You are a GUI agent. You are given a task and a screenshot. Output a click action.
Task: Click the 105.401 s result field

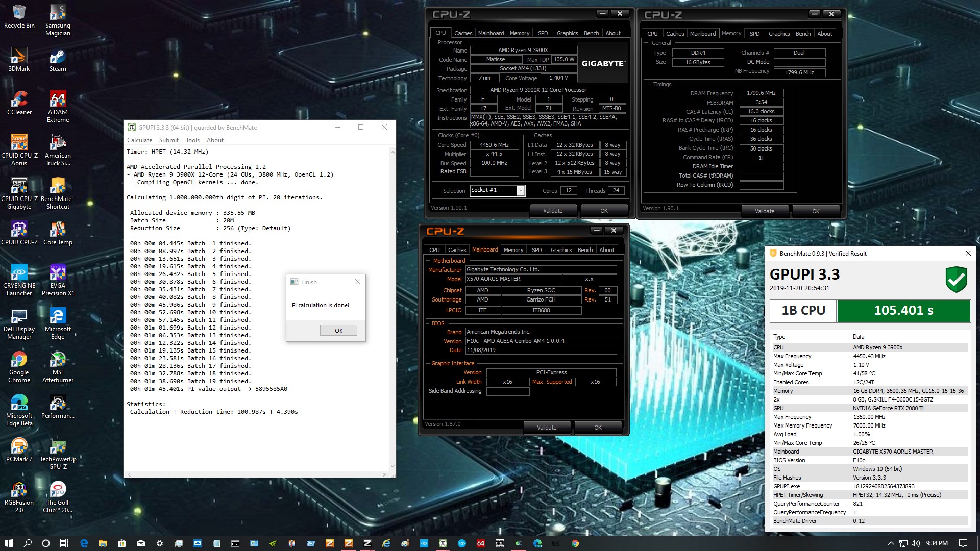(x=903, y=311)
